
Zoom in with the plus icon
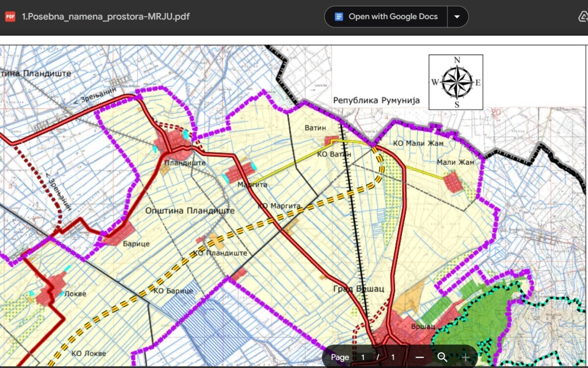click(465, 357)
